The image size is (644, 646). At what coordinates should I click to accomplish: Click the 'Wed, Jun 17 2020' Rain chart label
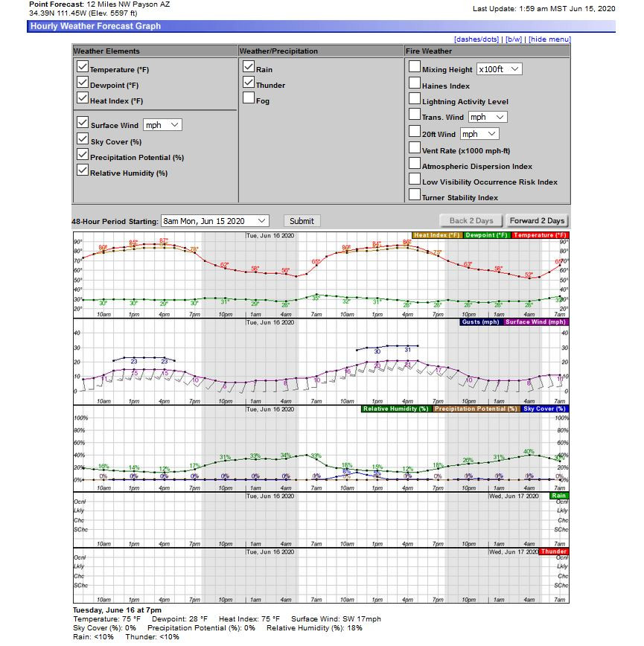pos(514,496)
